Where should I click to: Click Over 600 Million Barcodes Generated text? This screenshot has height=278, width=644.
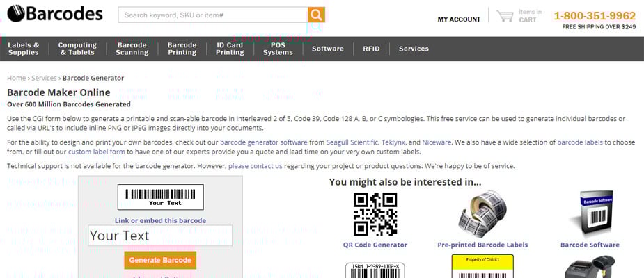pos(69,104)
